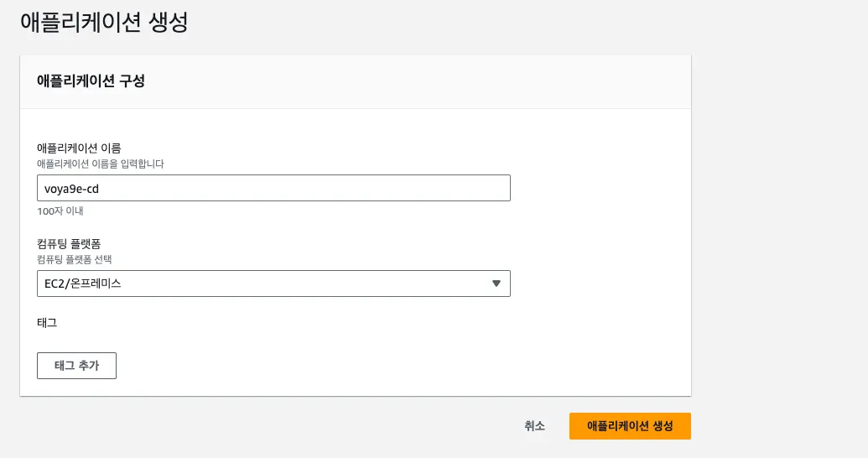Click the 애플리케이션 이름을 입력합니다 hint text
This screenshot has width=868, height=458.
pos(101,164)
